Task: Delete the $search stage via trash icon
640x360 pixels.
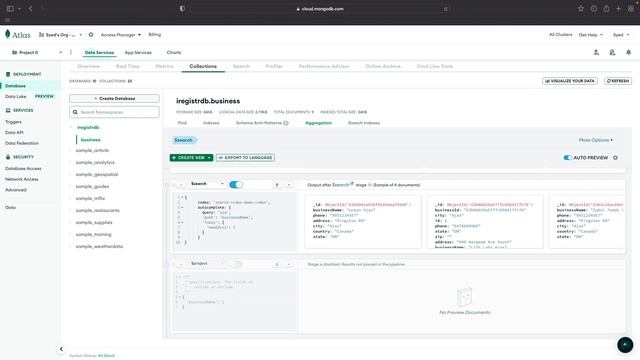Action: coord(277,184)
